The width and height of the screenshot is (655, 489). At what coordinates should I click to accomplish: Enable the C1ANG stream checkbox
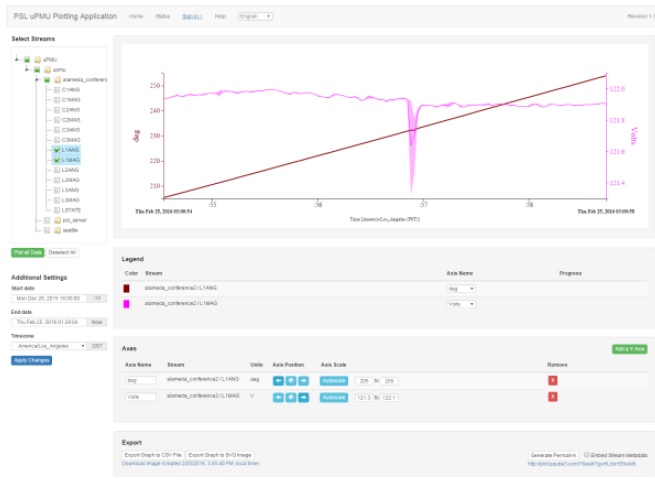pyautogui.click(x=57, y=89)
